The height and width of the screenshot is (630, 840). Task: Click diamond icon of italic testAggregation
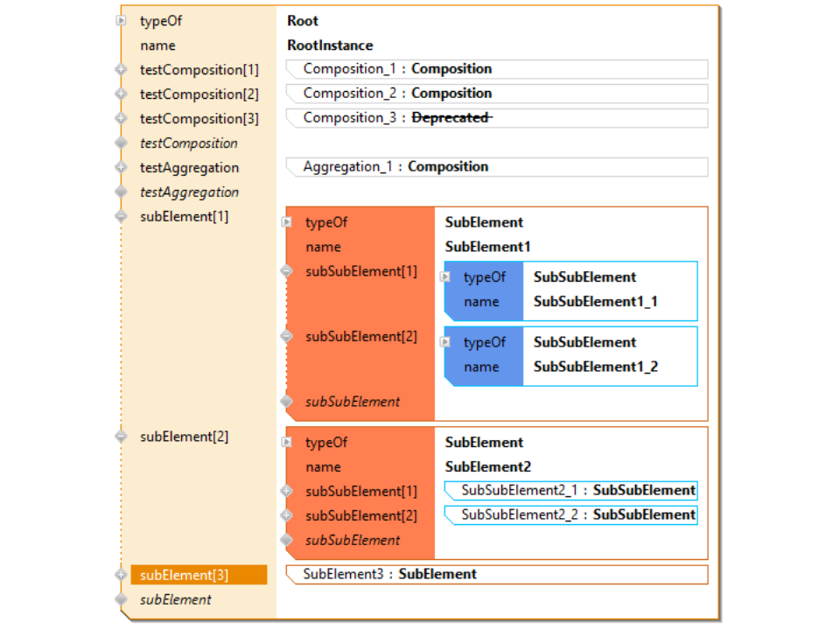[x=121, y=192]
